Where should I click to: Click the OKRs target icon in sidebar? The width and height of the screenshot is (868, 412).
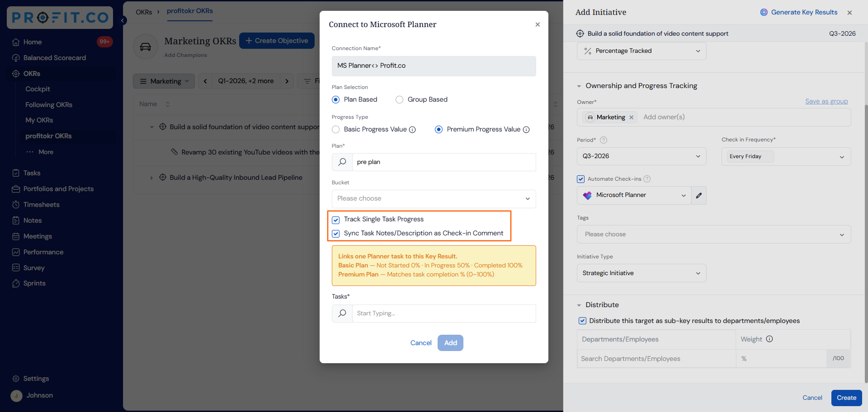tap(16, 74)
